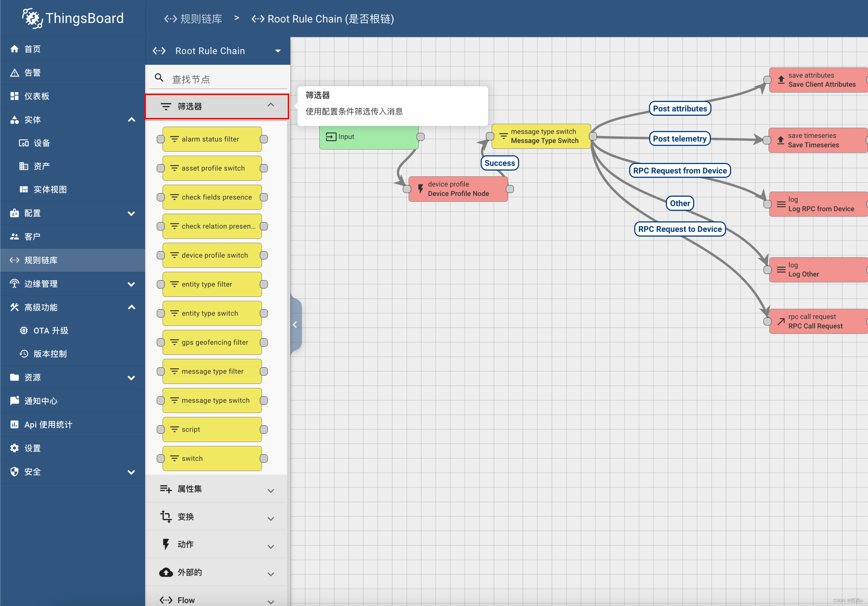
Task: Click the search magnifier icon
Action: tap(159, 78)
